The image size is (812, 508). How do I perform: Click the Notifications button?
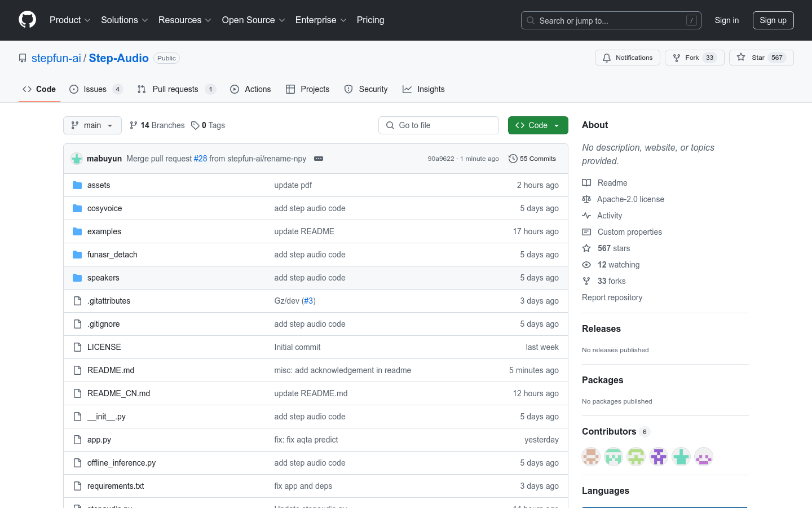(x=628, y=58)
